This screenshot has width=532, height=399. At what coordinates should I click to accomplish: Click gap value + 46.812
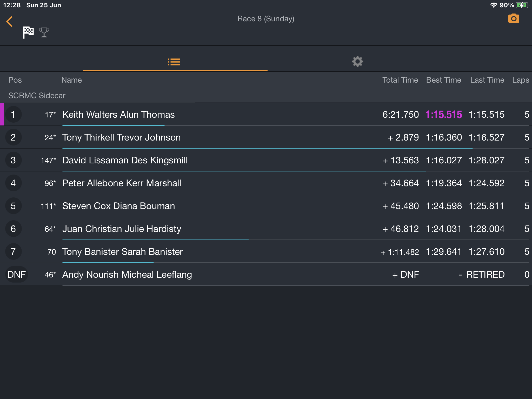click(401, 229)
